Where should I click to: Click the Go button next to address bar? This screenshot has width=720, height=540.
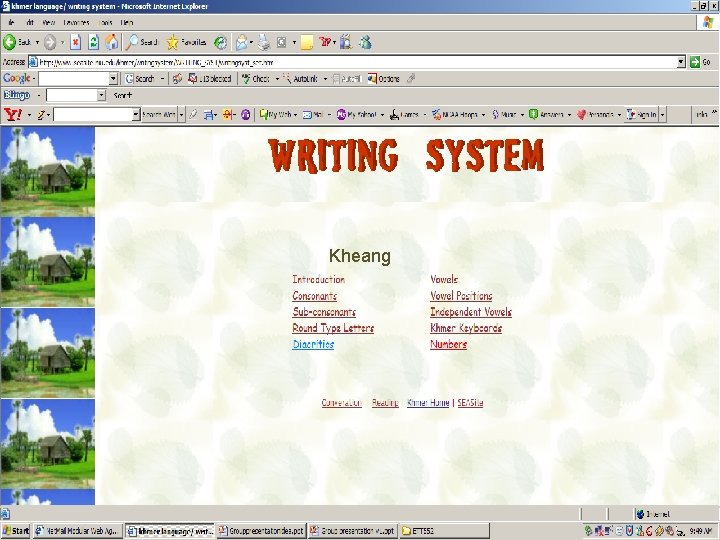pyautogui.click(x=701, y=62)
